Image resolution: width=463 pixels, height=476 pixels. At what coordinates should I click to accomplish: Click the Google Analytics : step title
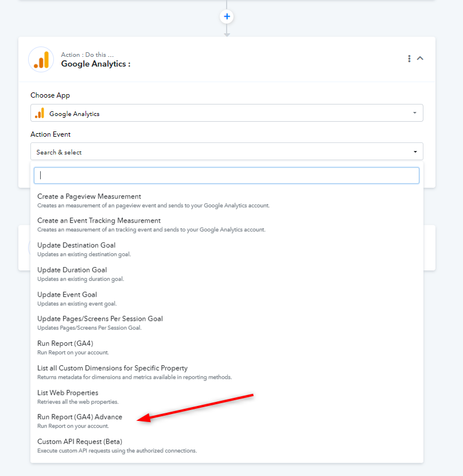(96, 64)
